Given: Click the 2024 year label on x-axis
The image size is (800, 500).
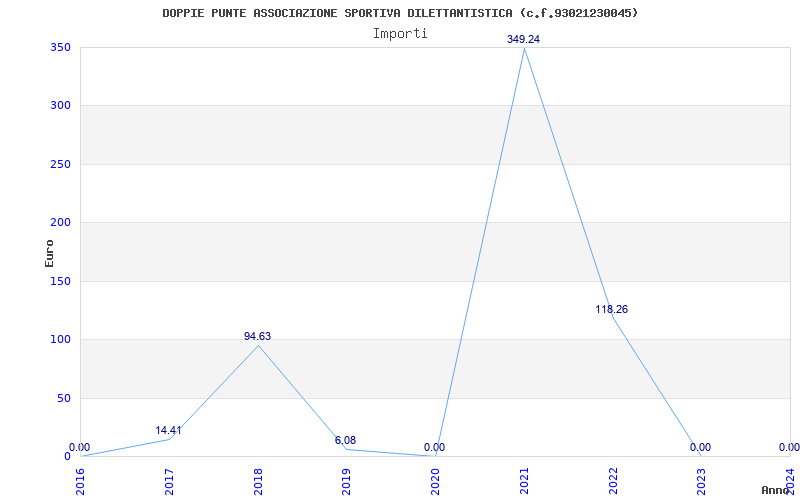Looking at the screenshot, I should click(x=790, y=482).
